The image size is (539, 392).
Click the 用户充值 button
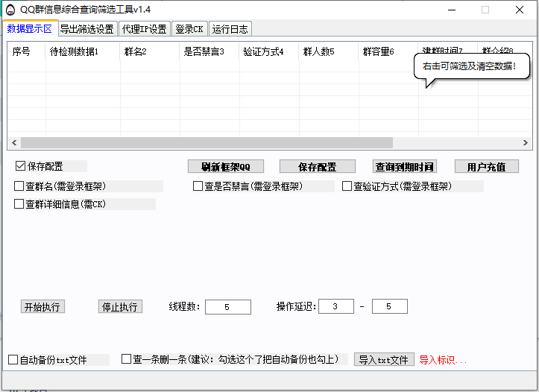[486, 166]
